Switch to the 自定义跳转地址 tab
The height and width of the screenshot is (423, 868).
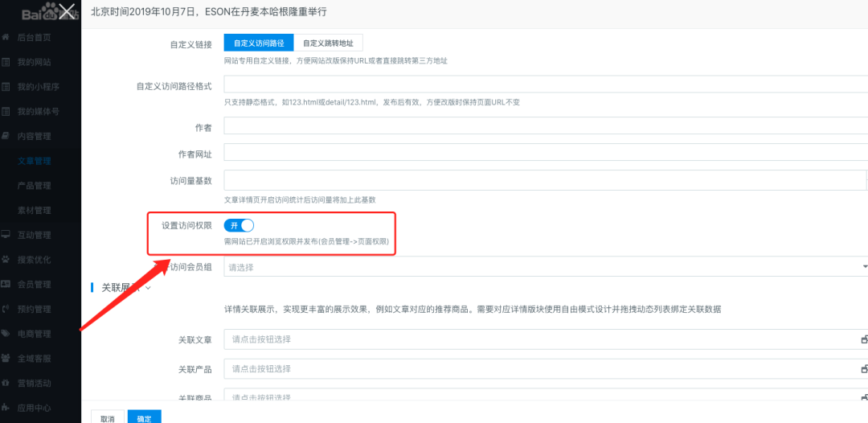point(328,43)
